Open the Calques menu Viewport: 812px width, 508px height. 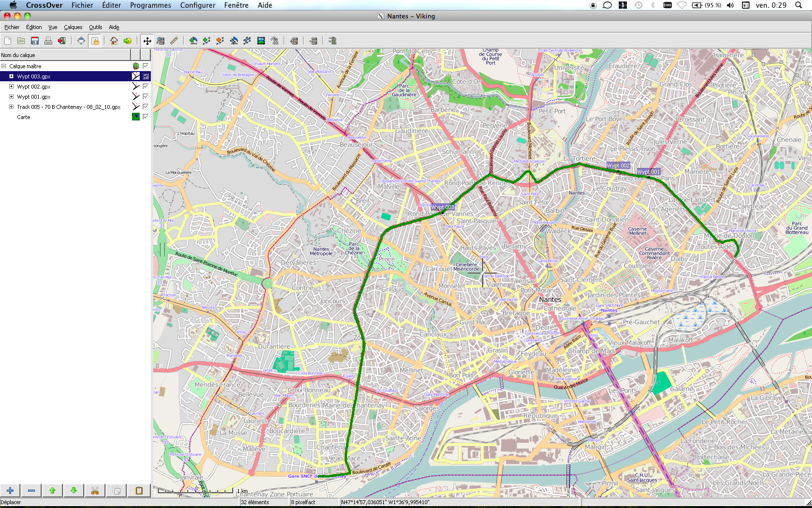coord(73,27)
